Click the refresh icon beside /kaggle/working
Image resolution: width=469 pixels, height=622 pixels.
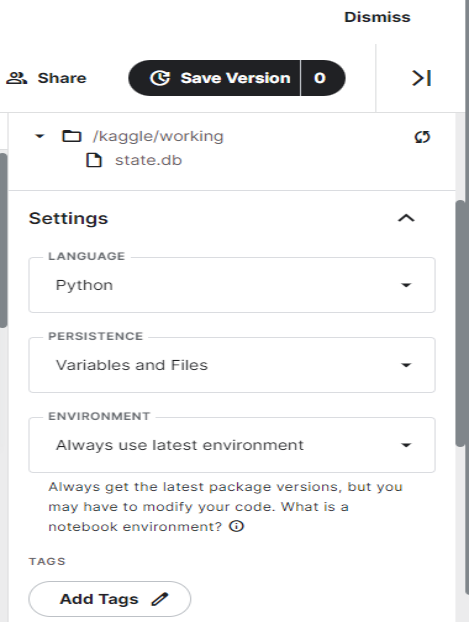[422, 137]
